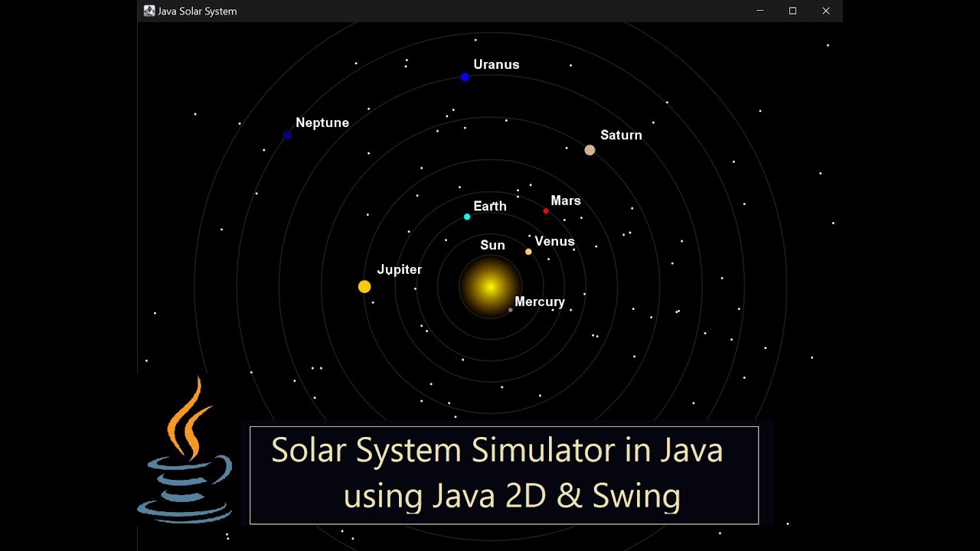
Task: Click the Venus planet dot
Action: tap(528, 252)
